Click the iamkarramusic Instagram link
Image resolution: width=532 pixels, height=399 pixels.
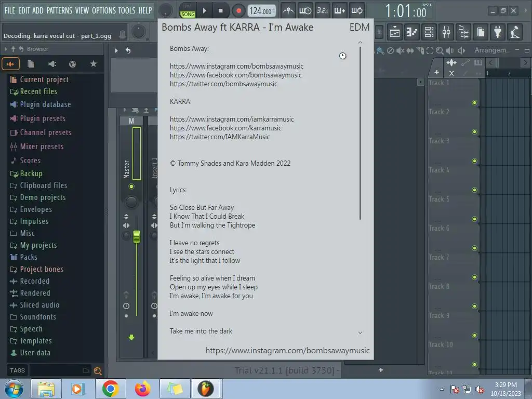pos(232,119)
